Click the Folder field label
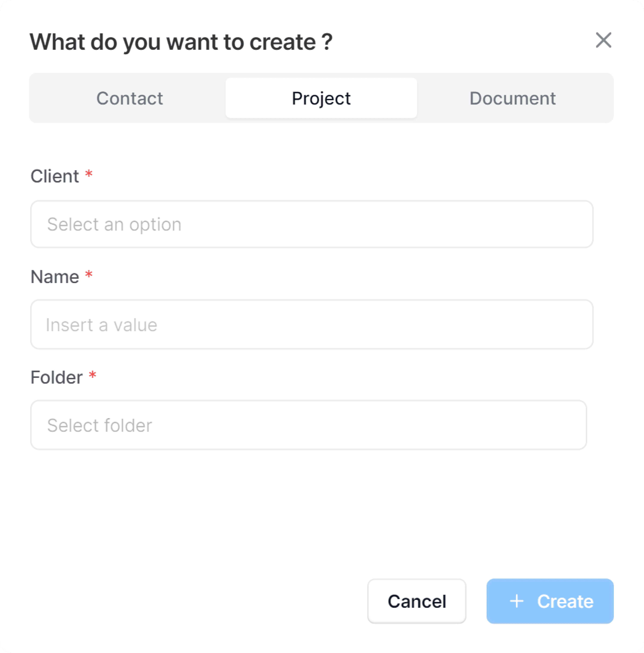The image size is (644, 653). click(x=56, y=377)
